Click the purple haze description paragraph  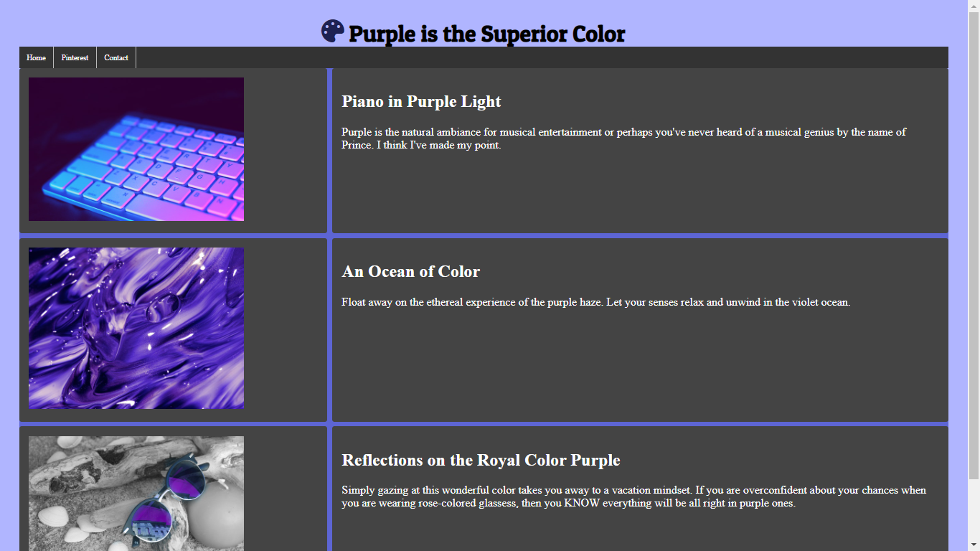pos(595,302)
